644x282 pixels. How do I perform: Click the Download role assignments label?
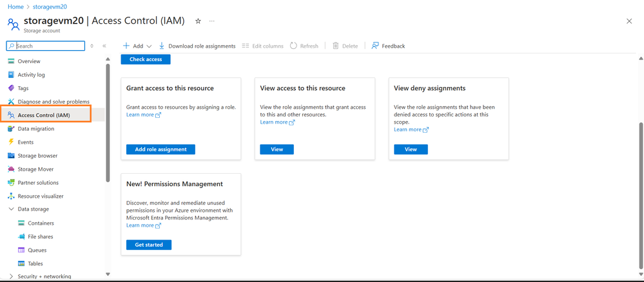pos(202,46)
